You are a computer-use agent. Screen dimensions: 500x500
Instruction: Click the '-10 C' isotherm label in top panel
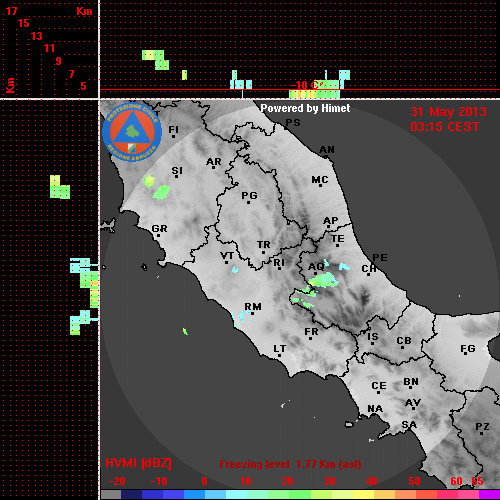[307, 85]
